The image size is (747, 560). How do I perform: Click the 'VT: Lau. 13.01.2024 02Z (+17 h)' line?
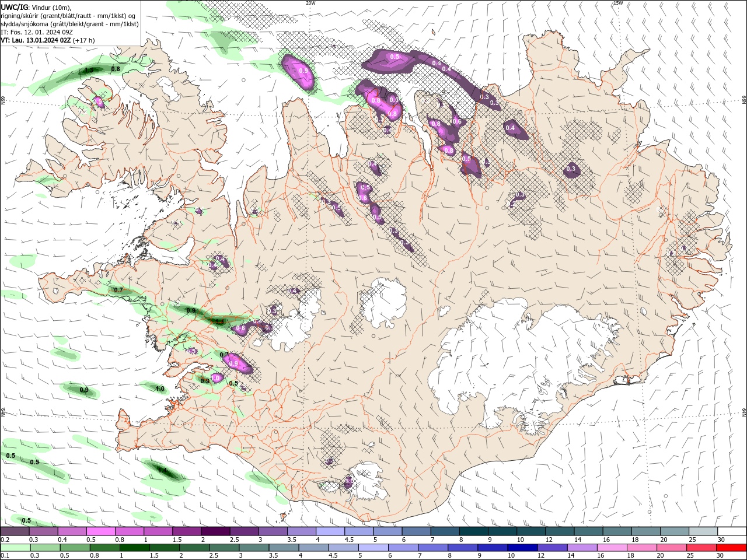click(x=47, y=40)
